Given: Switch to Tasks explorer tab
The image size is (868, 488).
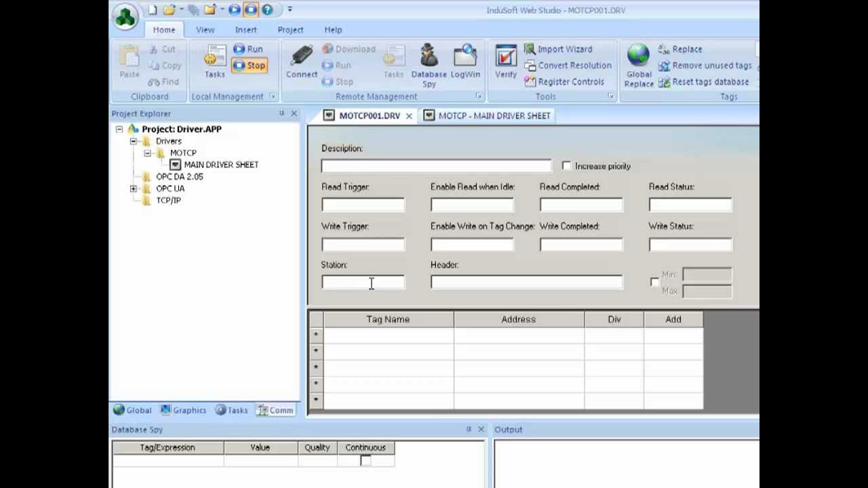Looking at the screenshot, I should 231,410.
